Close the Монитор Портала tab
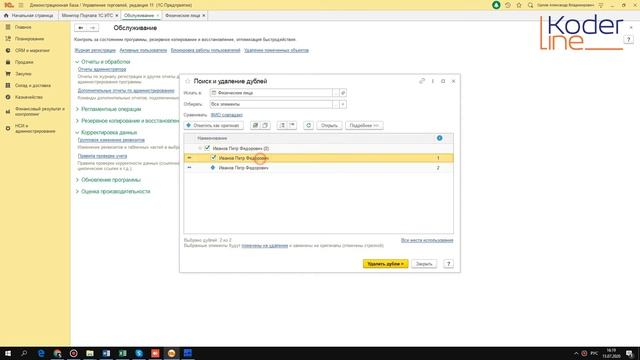The image size is (640, 360). click(x=117, y=16)
